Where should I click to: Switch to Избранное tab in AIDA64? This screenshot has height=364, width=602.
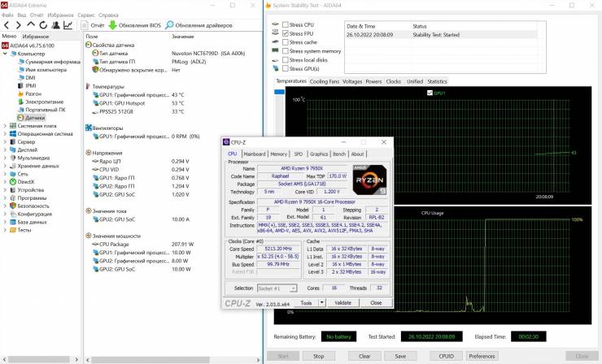[36, 37]
